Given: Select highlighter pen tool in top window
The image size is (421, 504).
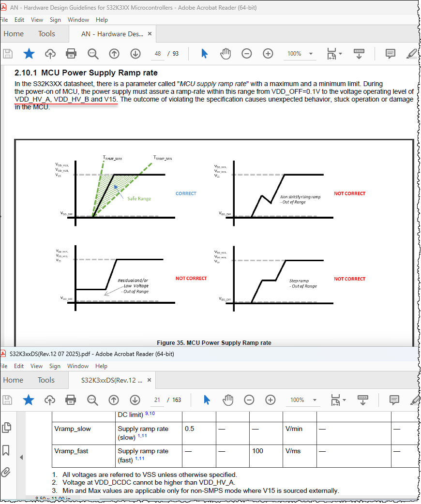Looking at the screenshot, I should [412, 54].
